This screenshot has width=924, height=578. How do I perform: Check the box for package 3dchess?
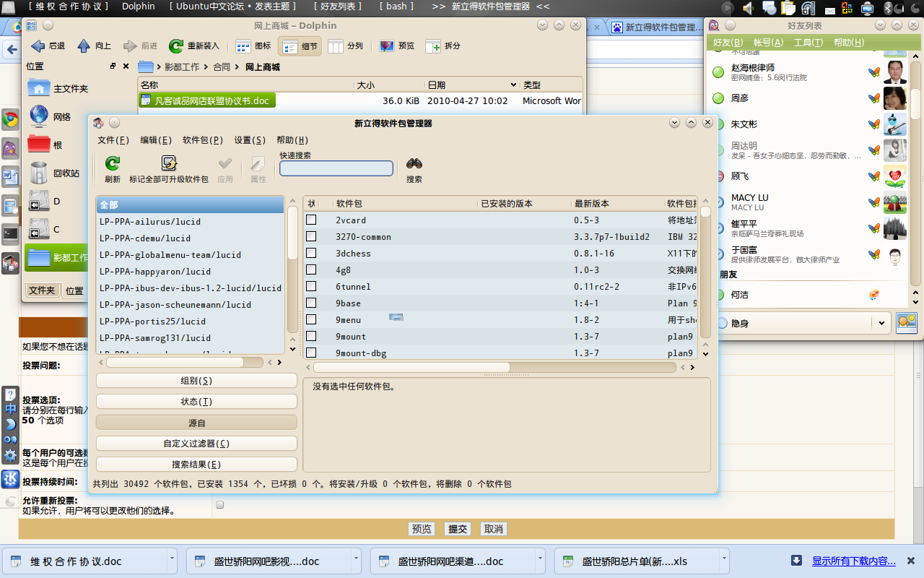[310, 253]
